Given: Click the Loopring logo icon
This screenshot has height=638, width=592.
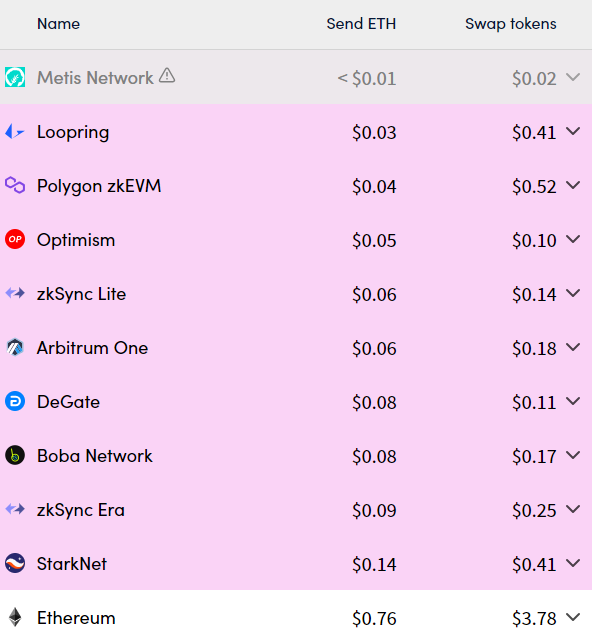Looking at the screenshot, I should (15, 132).
